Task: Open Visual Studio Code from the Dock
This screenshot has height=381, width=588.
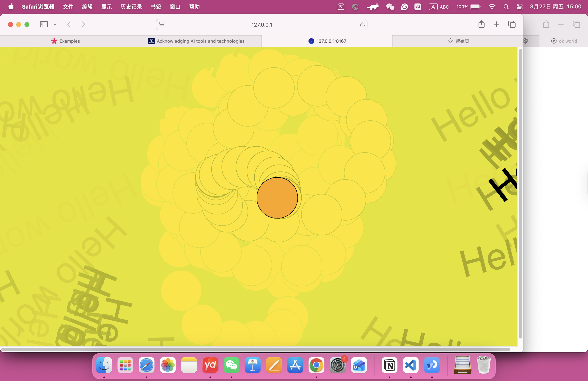Action: [411, 365]
